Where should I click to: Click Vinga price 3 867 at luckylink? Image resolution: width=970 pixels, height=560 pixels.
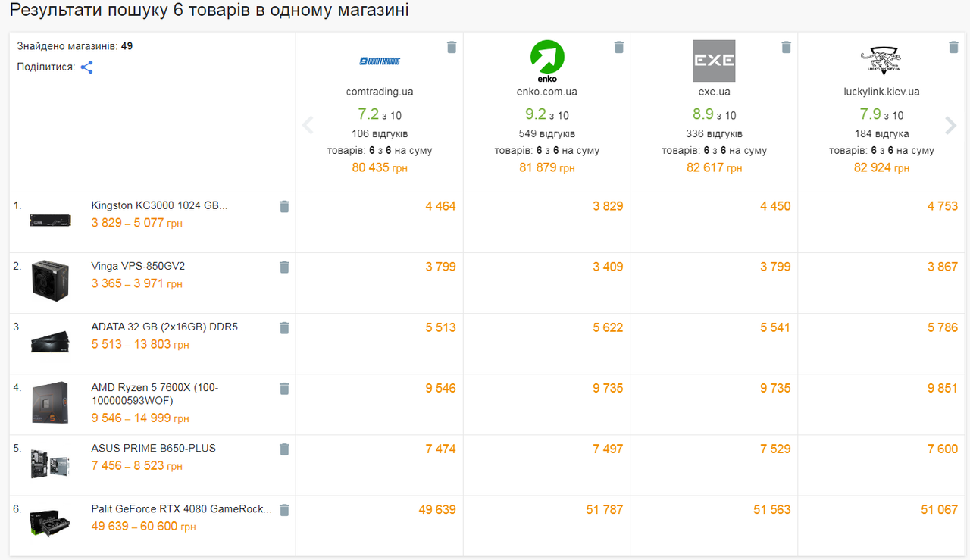(943, 267)
